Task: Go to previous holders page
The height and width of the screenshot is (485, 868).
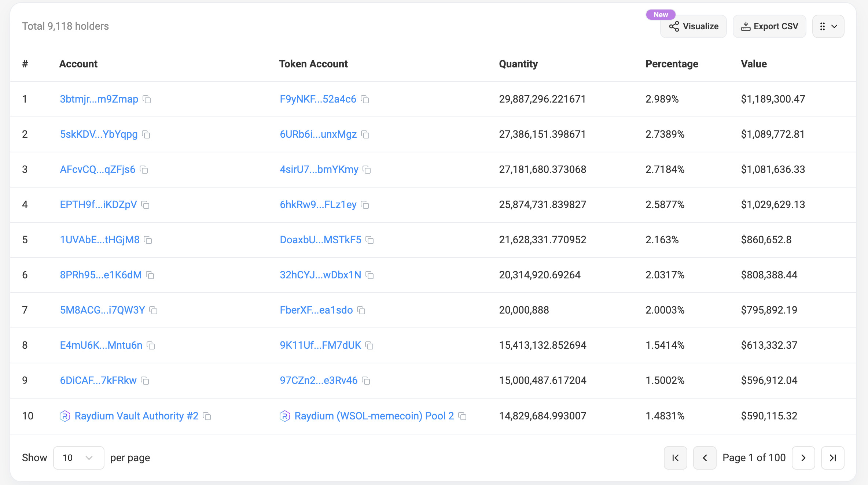Action: (705, 458)
